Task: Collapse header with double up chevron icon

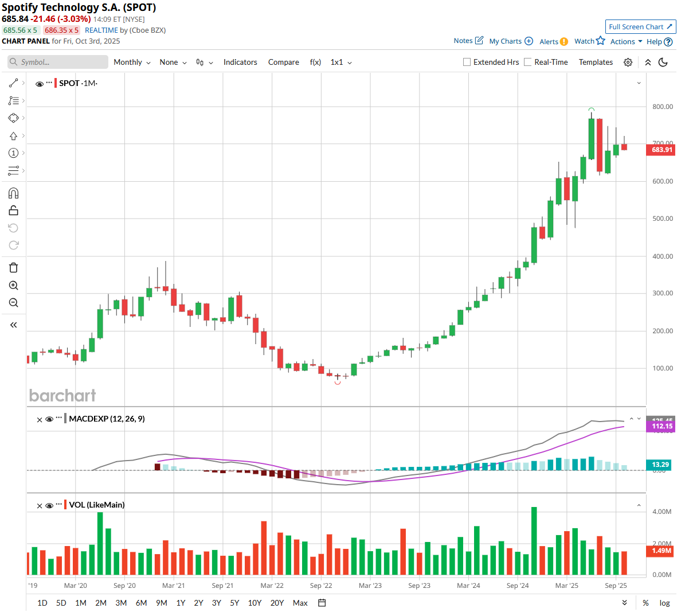Action: [648, 62]
